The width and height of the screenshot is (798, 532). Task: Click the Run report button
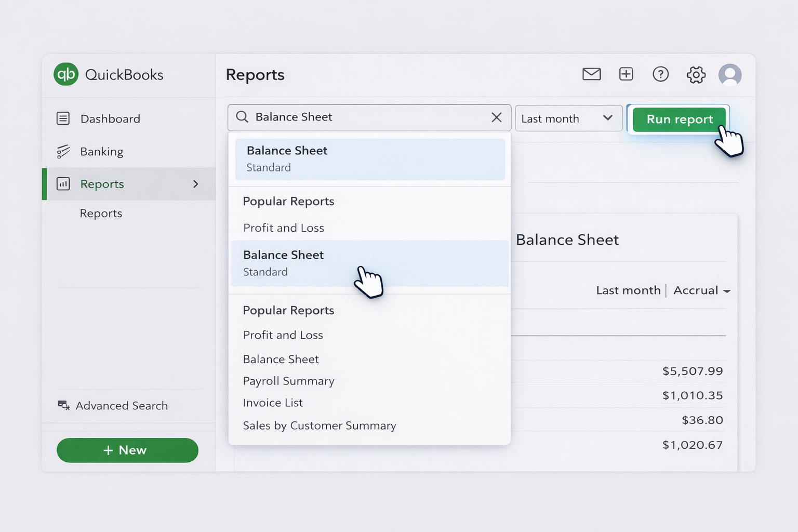(679, 119)
